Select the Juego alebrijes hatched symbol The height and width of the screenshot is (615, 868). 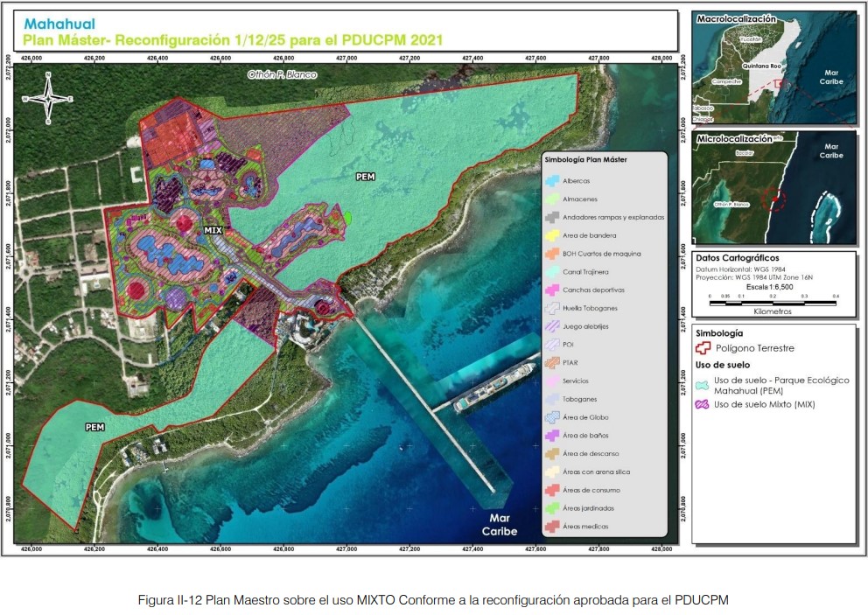tap(552, 326)
